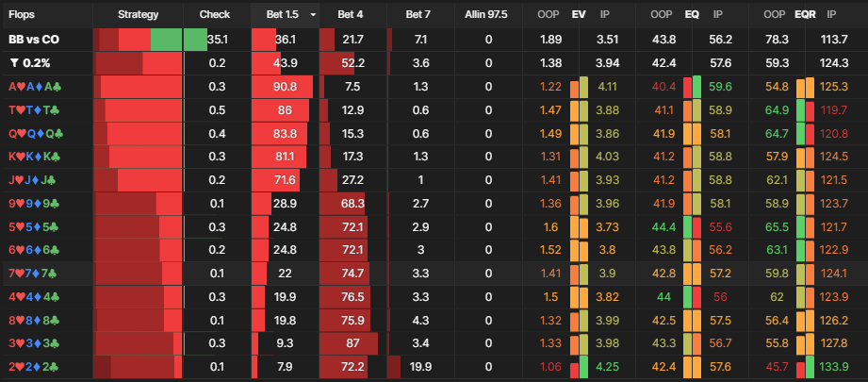Sort by the Allin 97.5 column header
The image size is (868, 382).
pos(486,15)
